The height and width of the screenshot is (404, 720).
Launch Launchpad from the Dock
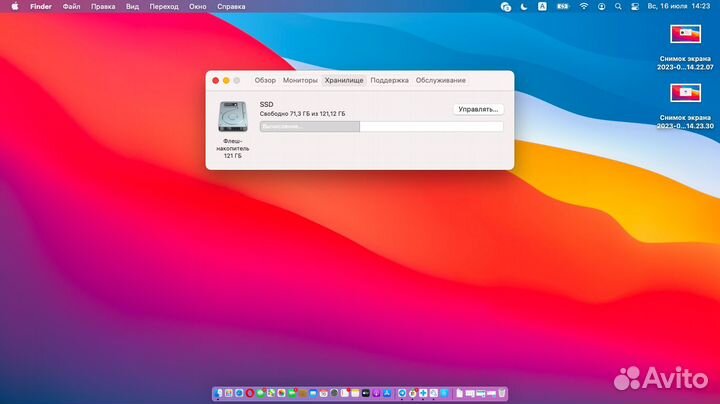[x=229, y=393]
